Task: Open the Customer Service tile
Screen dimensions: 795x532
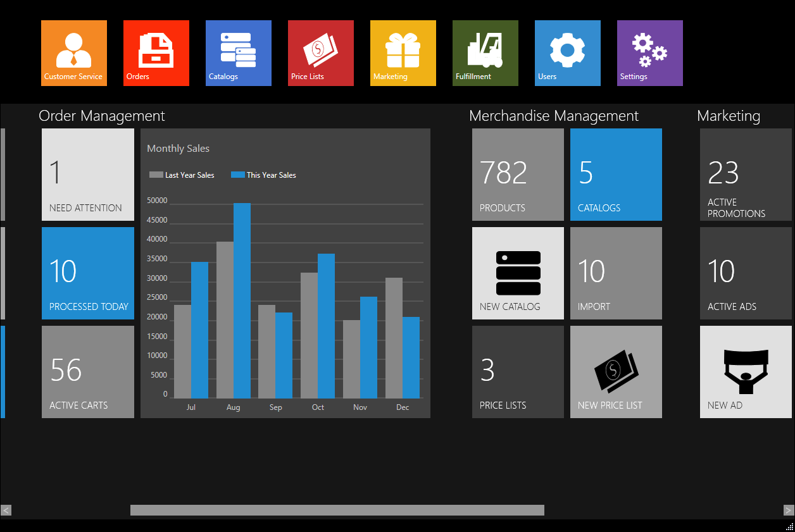Action: click(x=74, y=53)
